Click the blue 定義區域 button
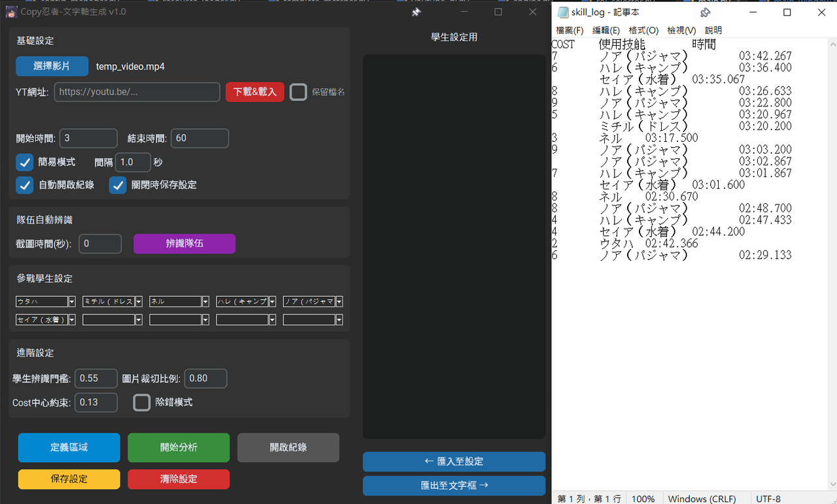The height and width of the screenshot is (504, 837). (69, 448)
